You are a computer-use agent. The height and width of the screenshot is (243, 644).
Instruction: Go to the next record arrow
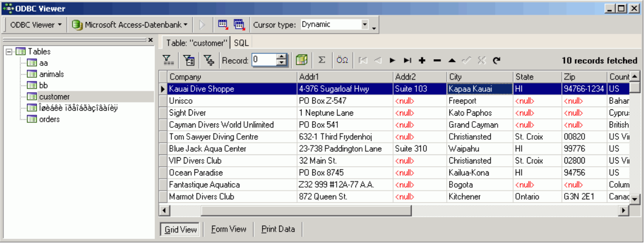pyautogui.click(x=393, y=60)
